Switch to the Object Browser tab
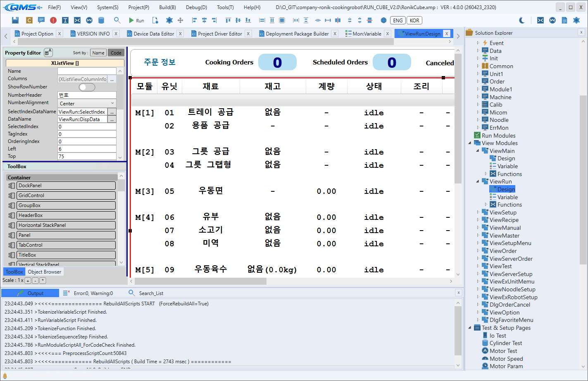Viewport: 588px width, 381px height. [45, 272]
